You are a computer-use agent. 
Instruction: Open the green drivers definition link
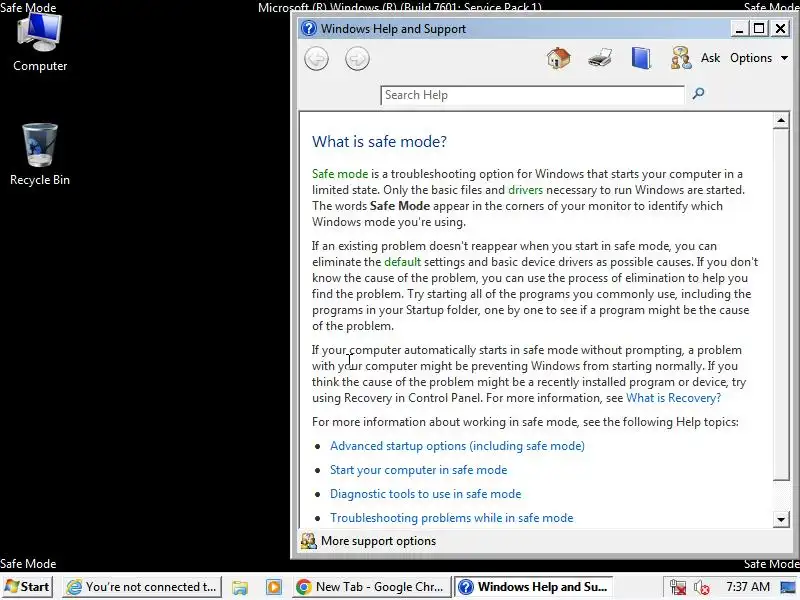pyautogui.click(x=526, y=190)
